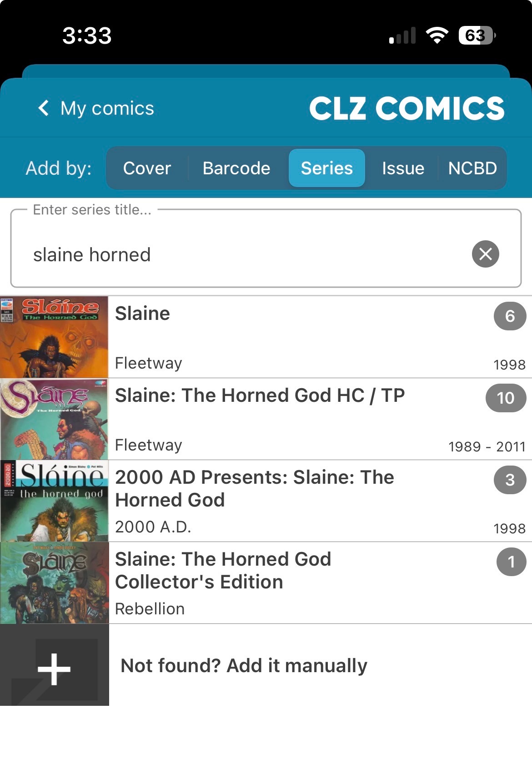The height and width of the screenshot is (780, 532).
Task: Select 2000 AD Presents: Slaine series
Action: pos(255,488)
